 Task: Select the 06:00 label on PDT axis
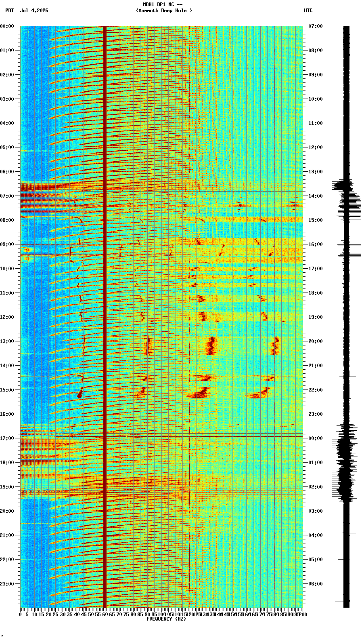[7, 172]
